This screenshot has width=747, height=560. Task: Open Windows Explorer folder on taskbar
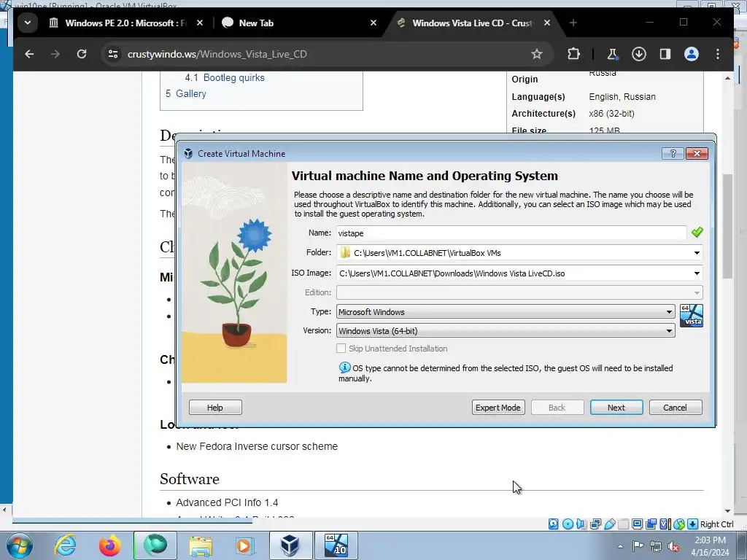[x=201, y=545]
